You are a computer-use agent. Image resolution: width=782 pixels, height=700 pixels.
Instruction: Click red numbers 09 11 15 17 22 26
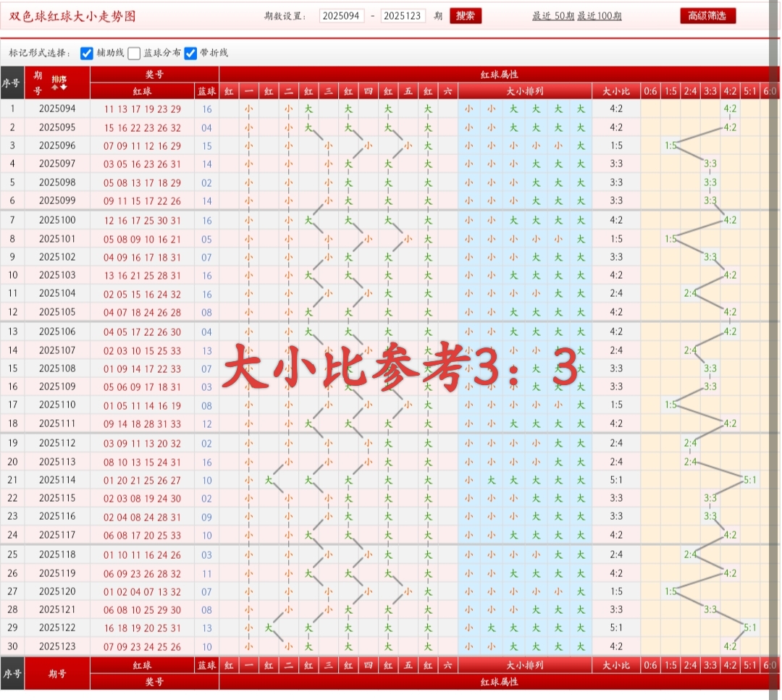click(142, 201)
